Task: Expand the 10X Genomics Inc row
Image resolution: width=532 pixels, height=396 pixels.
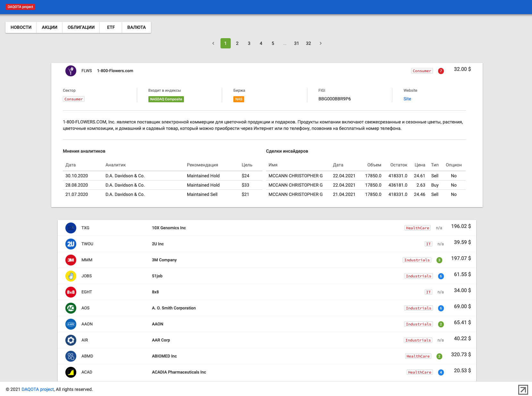Action: point(267,228)
